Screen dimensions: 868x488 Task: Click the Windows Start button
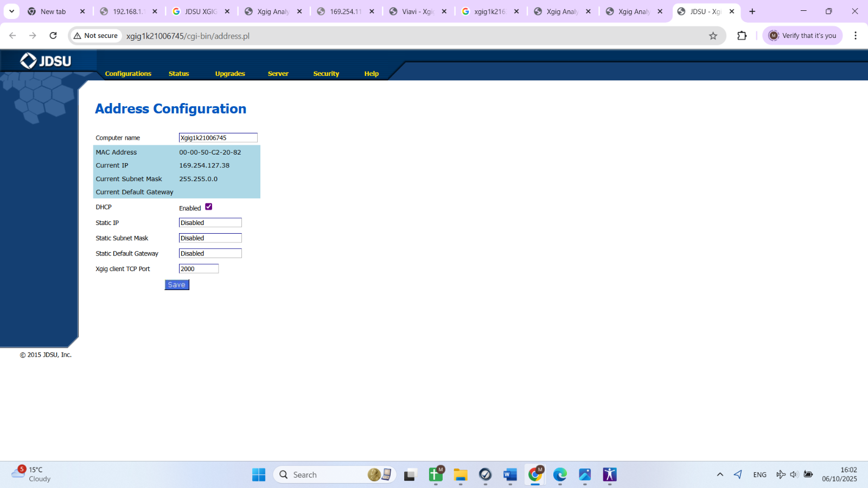tap(259, 475)
